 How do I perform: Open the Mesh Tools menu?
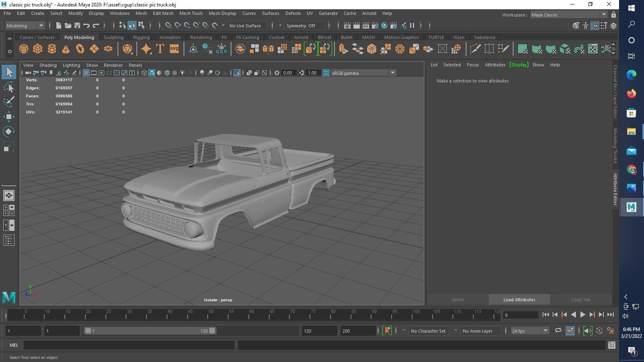coord(191,13)
